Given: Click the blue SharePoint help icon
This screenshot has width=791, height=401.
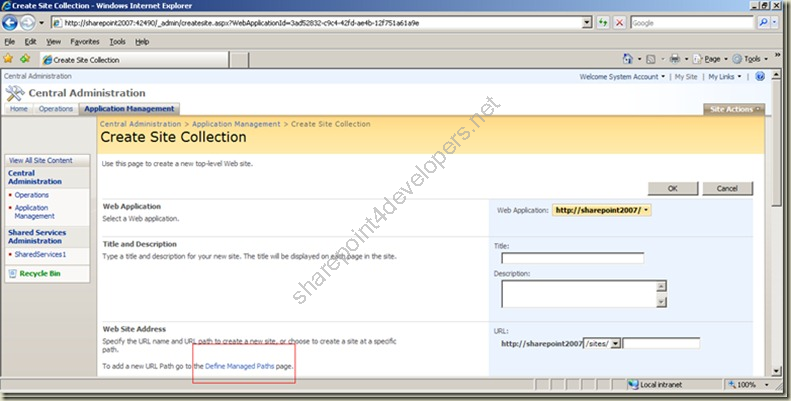Looking at the screenshot, I should [x=760, y=77].
